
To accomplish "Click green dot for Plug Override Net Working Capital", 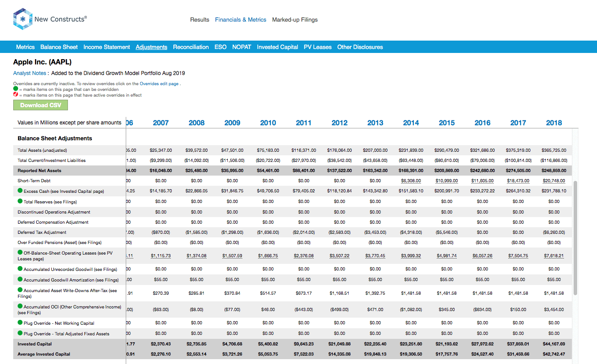I will coord(20,323).
